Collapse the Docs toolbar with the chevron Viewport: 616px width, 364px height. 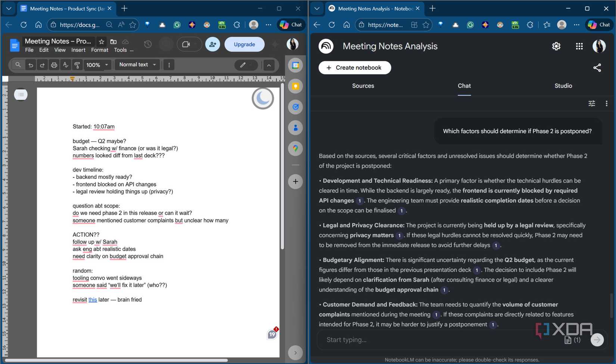[x=269, y=65]
